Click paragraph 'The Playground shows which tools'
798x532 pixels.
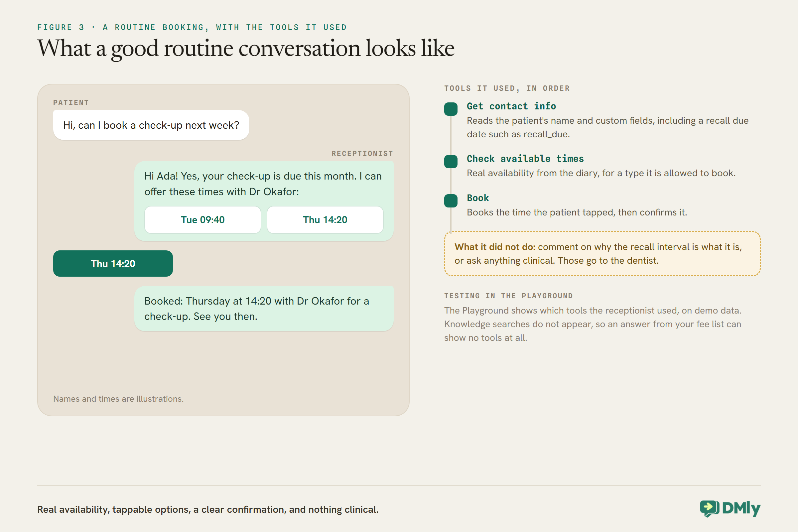point(593,325)
